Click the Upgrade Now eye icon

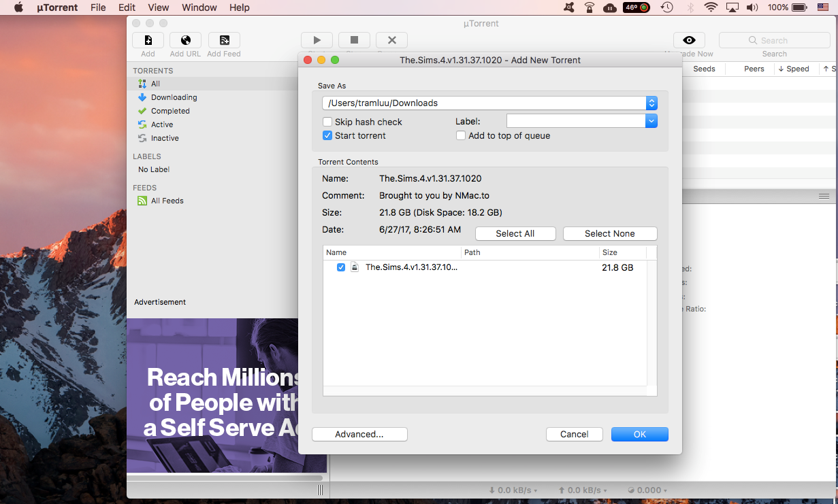[689, 40]
